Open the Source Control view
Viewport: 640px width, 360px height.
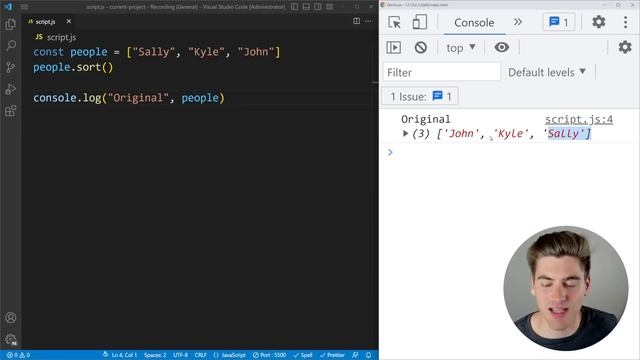point(11,67)
